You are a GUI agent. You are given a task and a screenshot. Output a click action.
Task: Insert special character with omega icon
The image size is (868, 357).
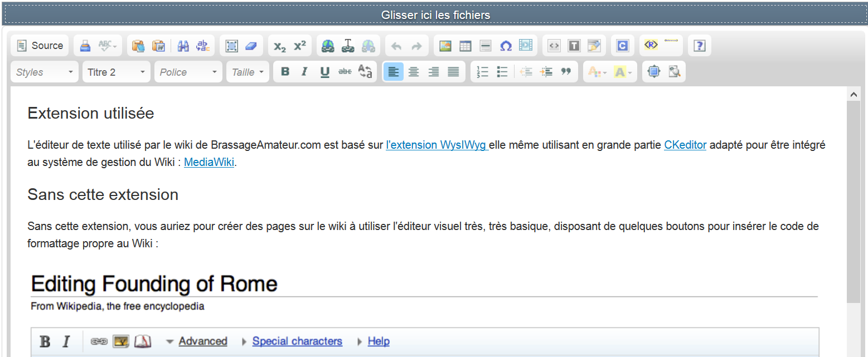click(506, 46)
